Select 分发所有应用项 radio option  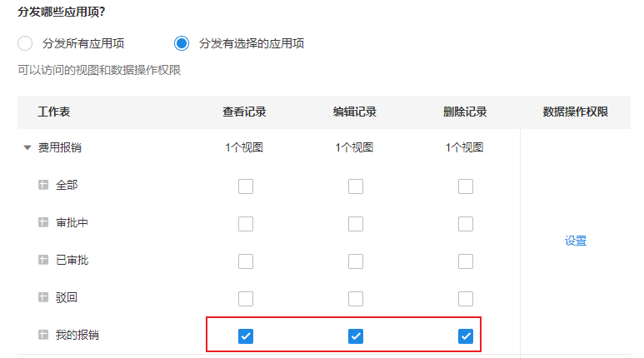point(26,43)
